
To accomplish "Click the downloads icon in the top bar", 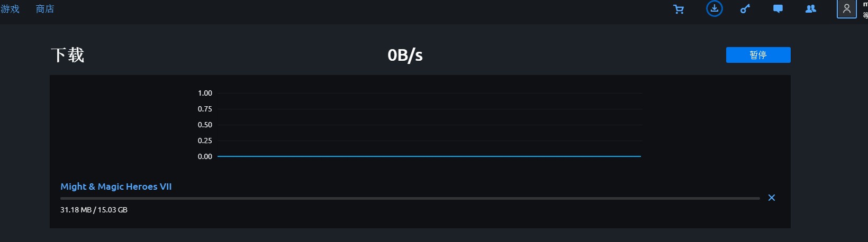I will point(714,8).
